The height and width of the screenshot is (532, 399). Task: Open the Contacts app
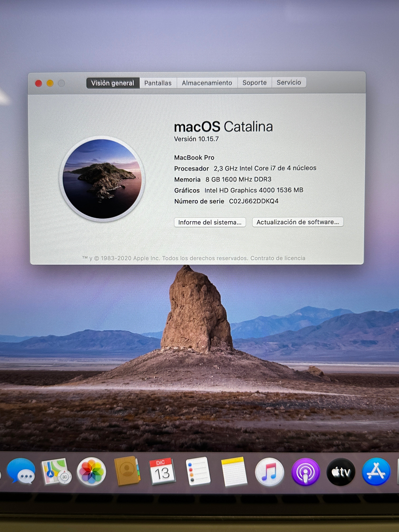[127, 472]
